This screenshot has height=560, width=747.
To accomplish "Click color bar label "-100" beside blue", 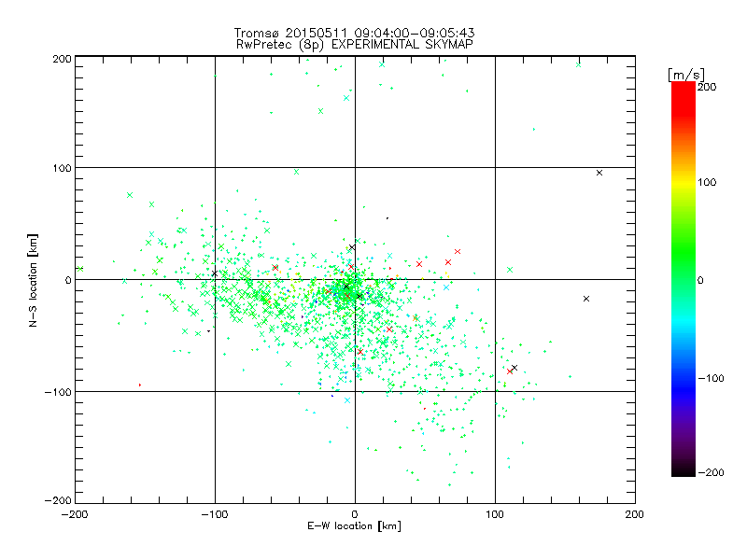I will (711, 378).
